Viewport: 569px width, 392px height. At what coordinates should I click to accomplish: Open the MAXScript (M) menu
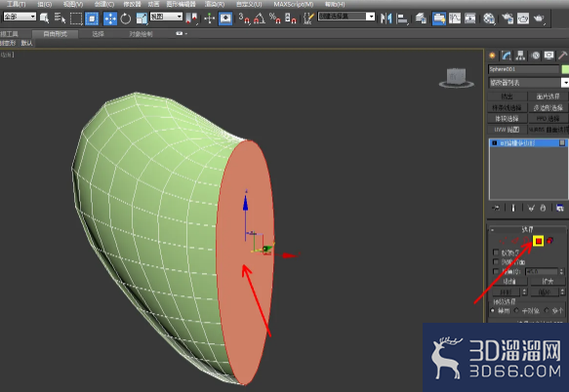point(294,4)
